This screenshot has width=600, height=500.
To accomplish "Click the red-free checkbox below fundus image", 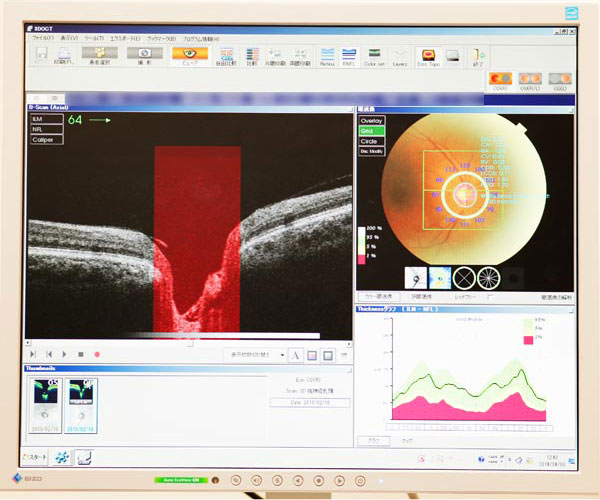I will (490, 297).
